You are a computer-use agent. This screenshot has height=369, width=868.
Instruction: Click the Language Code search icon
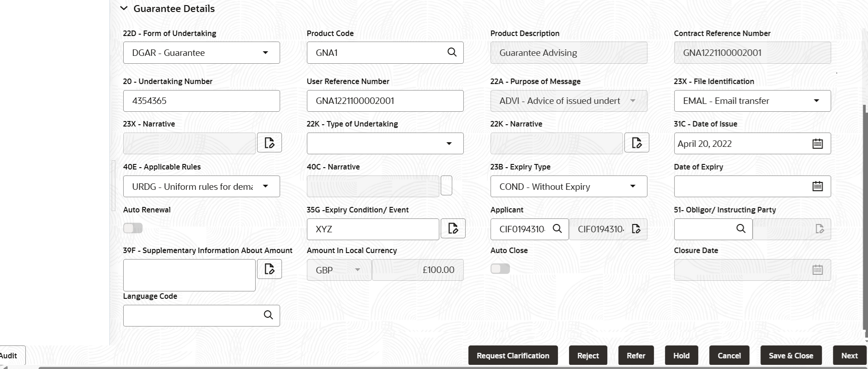(268, 315)
